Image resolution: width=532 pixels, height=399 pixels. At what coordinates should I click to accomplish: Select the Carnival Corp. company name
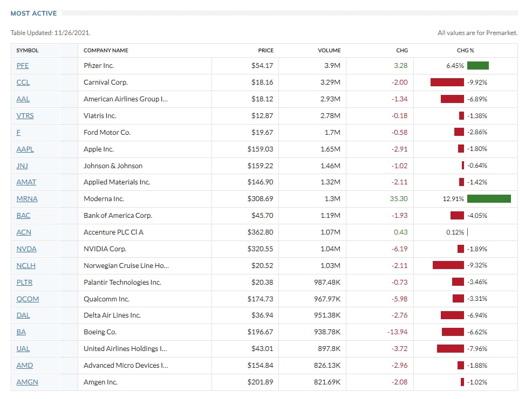(x=106, y=82)
